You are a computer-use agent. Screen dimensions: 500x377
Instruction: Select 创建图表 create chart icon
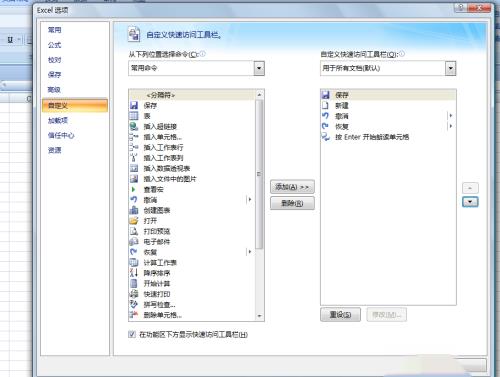click(x=134, y=210)
